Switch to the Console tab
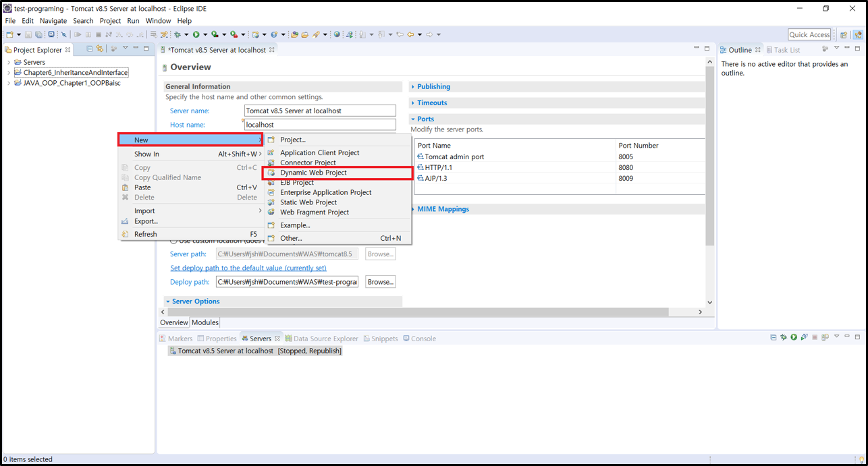The height and width of the screenshot is (466, 868). (419, 339)
